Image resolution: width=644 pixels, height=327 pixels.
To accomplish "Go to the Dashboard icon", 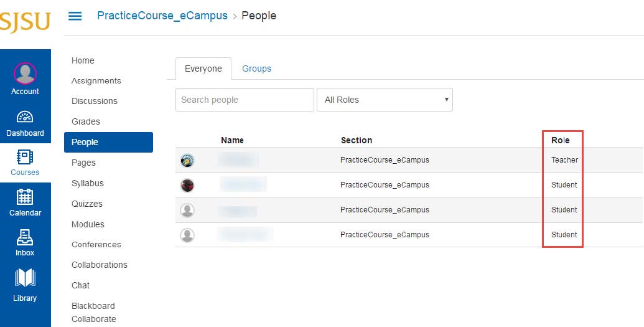I will (x=25, y=118).
